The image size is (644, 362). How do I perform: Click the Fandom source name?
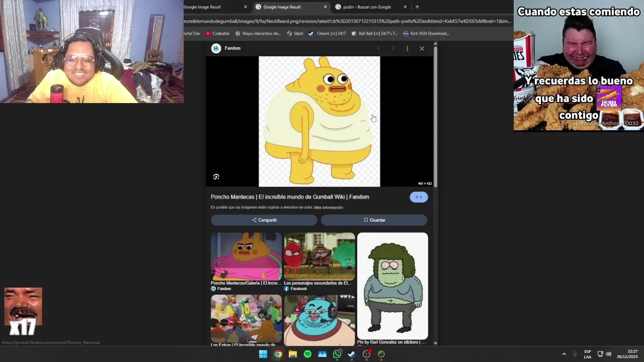(232, 48)
